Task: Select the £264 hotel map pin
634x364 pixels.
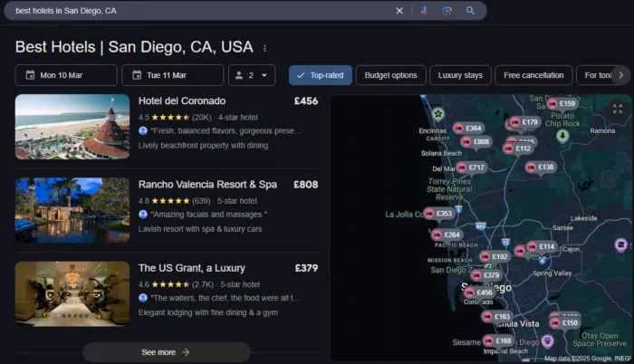Action: [447, 235]
